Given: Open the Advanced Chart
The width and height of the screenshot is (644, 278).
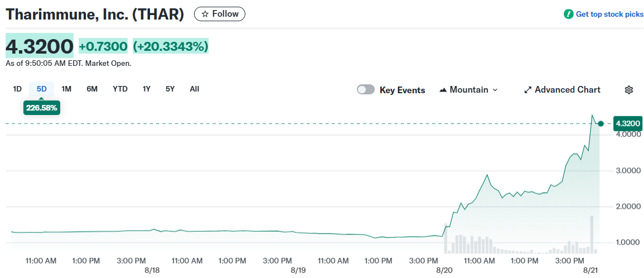Looking at the screenshot, I should [562, 90].
